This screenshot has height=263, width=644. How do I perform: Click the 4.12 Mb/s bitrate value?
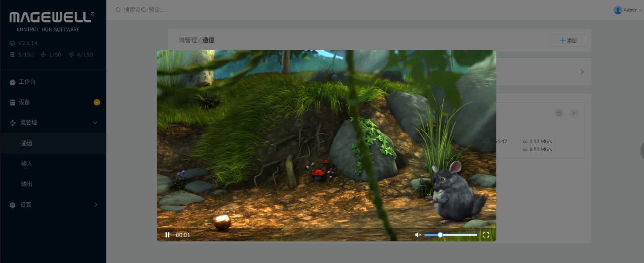pos(541,142)
